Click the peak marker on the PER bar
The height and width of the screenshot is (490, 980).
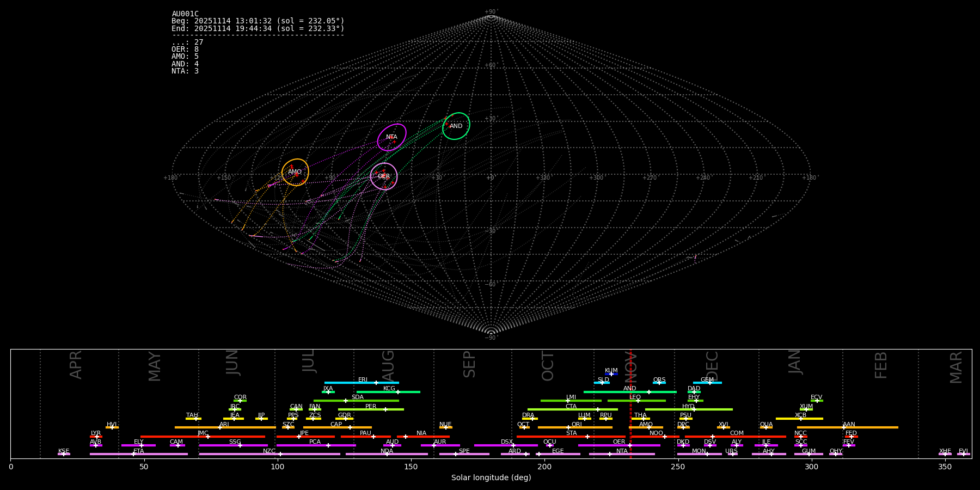pos(385,409)
